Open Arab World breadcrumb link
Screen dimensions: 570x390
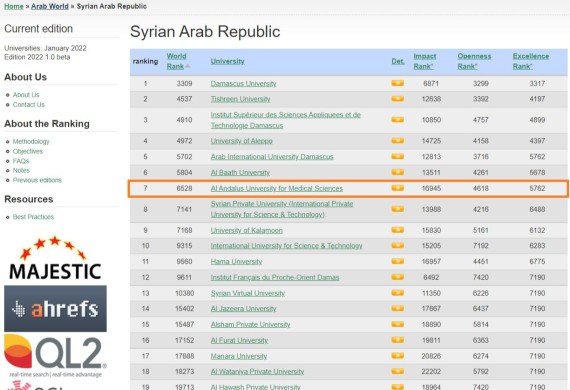pyautogui.click(x=50, y=6)
